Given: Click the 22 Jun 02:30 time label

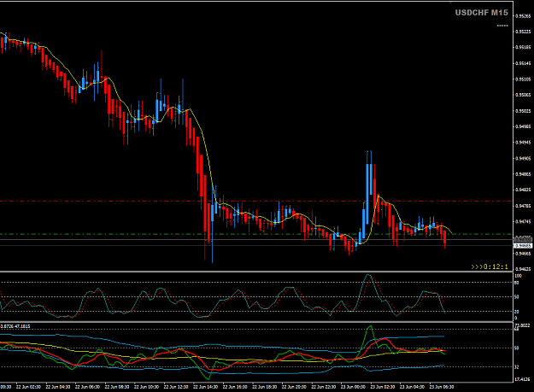Looking at the screenshot, I should [28, 387].
